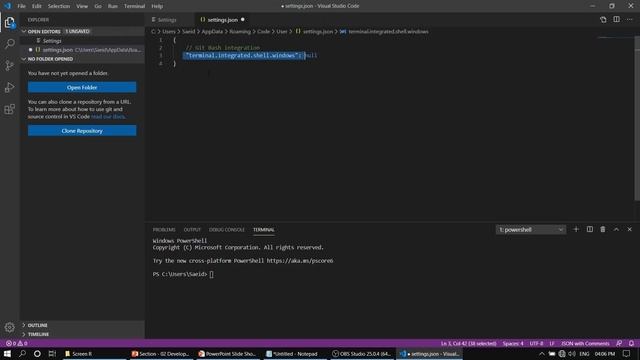Screen dimensions: 640x360
Task: Open the Run and Debug view
Action: pyautogui.click(x=9, y=87)
